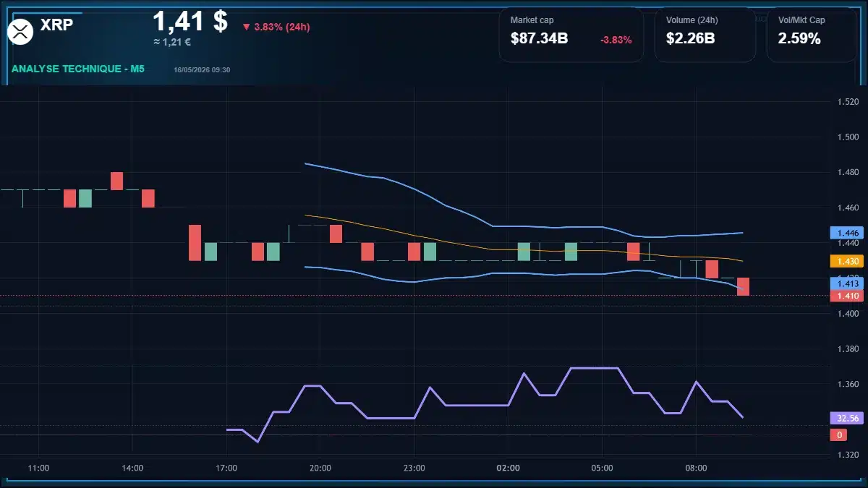
Task: Click the $2.26B volume value
Action: click(690, 38)
